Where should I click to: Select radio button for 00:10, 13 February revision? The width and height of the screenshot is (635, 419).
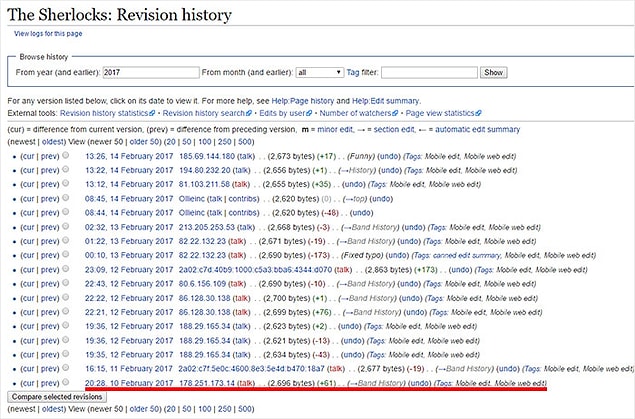click(66, 255)
